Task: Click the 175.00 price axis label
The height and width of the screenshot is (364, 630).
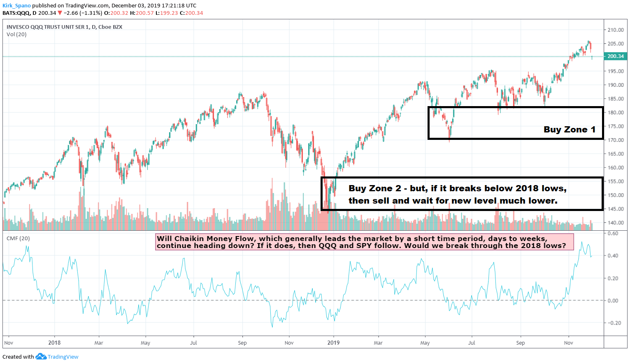Action: point(616,126)
